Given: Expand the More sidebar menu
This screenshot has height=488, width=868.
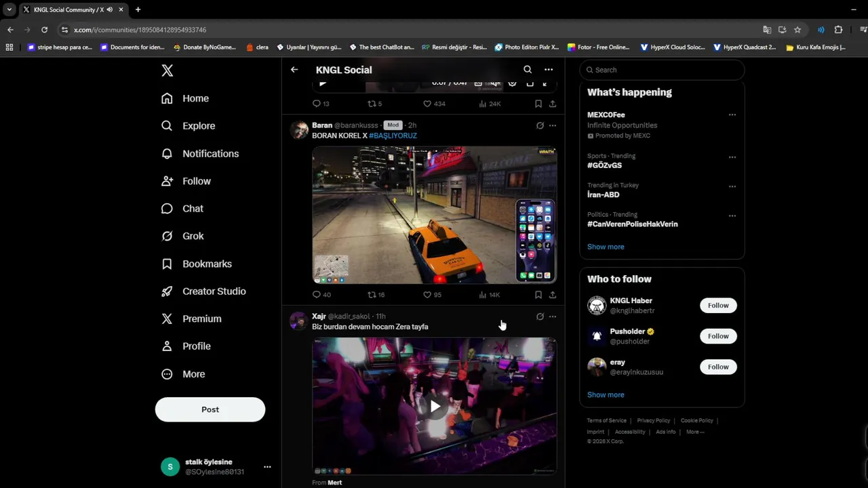Looking at the screenshot, I should [x=182, y=374].
